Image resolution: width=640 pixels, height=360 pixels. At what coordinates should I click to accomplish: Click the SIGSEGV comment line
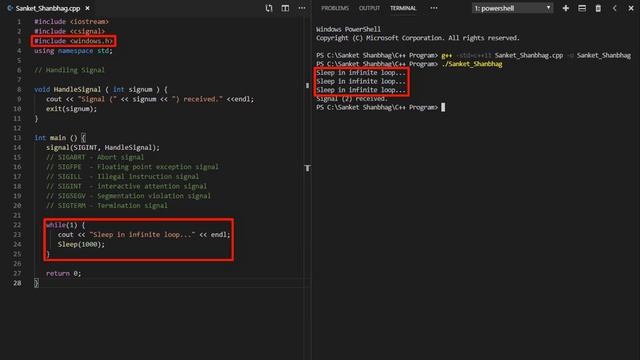tap(129, 196)
